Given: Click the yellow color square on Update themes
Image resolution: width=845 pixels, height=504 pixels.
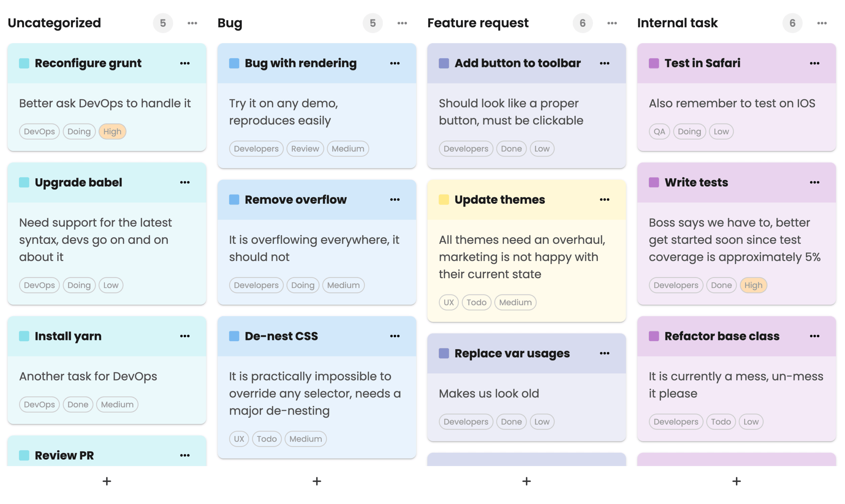Looking at the screenshot, I should [444, 200].
